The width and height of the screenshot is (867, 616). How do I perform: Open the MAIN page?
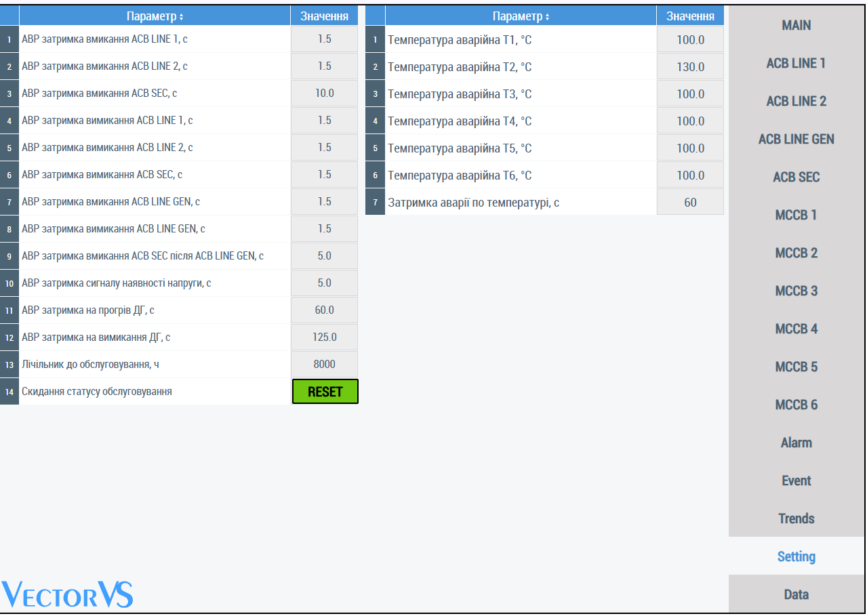pyautogui.click(x=796, y=25)
